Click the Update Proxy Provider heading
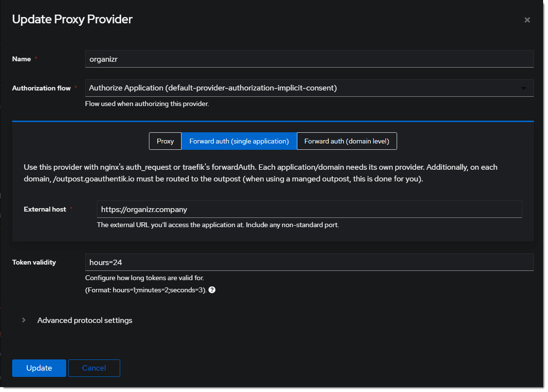Viewport: 548px width, 392px height. (x=72, y=19)
